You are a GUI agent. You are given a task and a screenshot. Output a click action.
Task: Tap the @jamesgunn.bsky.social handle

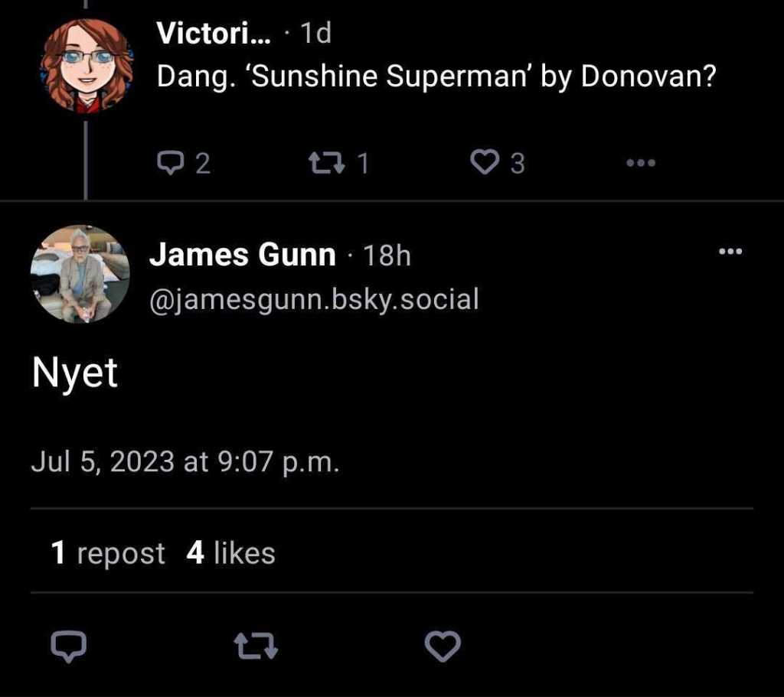click(x=314, y=299)
